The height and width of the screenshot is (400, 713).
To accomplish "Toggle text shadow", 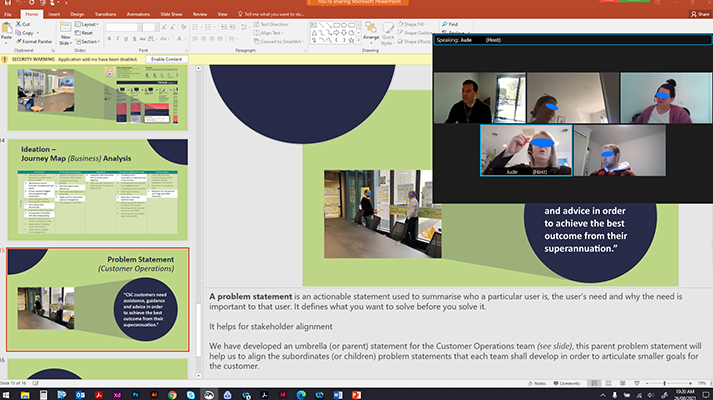I will (x=135, y=39).
